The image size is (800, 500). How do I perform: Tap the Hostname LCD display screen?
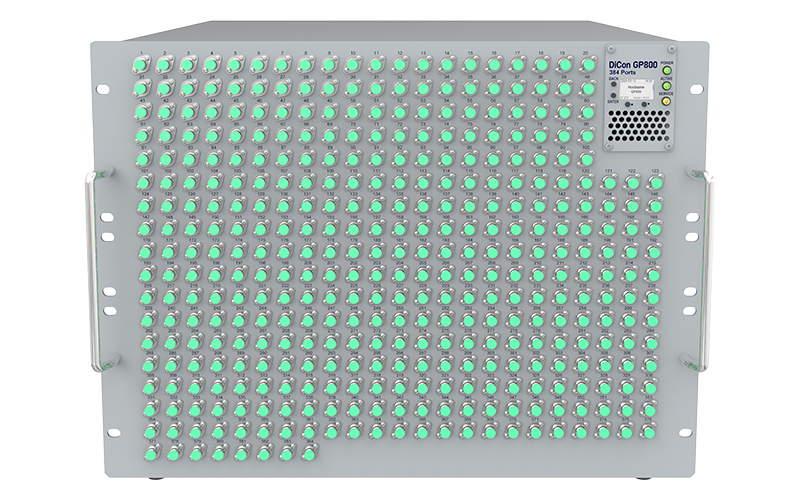[635, 89]
